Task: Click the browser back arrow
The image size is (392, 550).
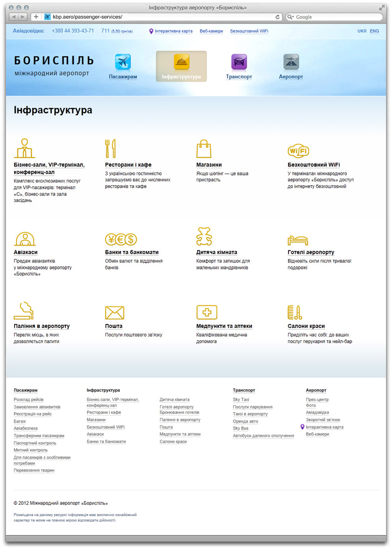Action: pos(14,17)
